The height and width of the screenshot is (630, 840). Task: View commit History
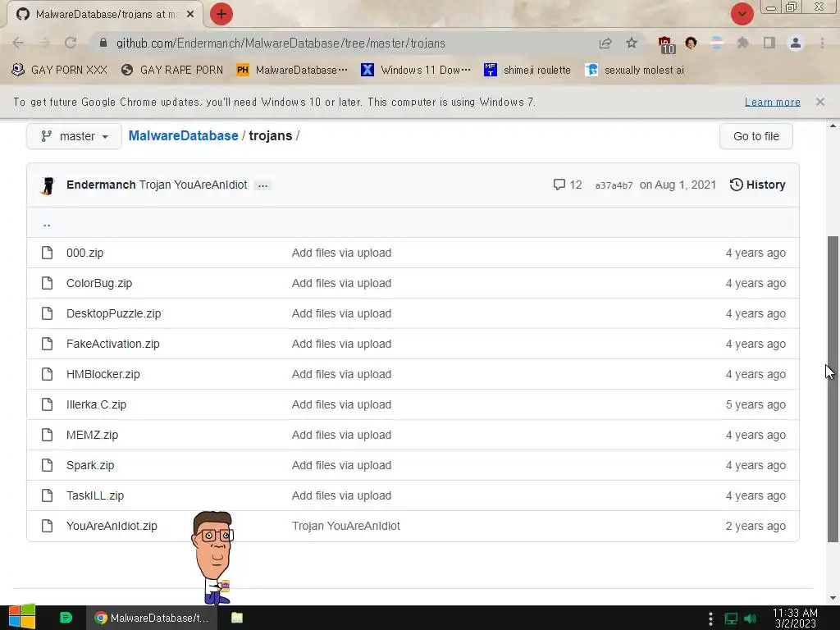click(757, 185)
